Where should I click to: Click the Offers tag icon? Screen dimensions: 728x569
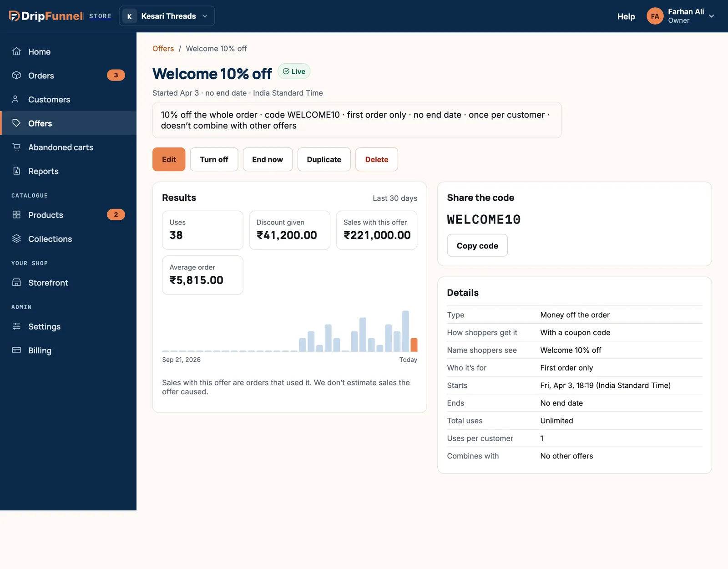[16, 123]
